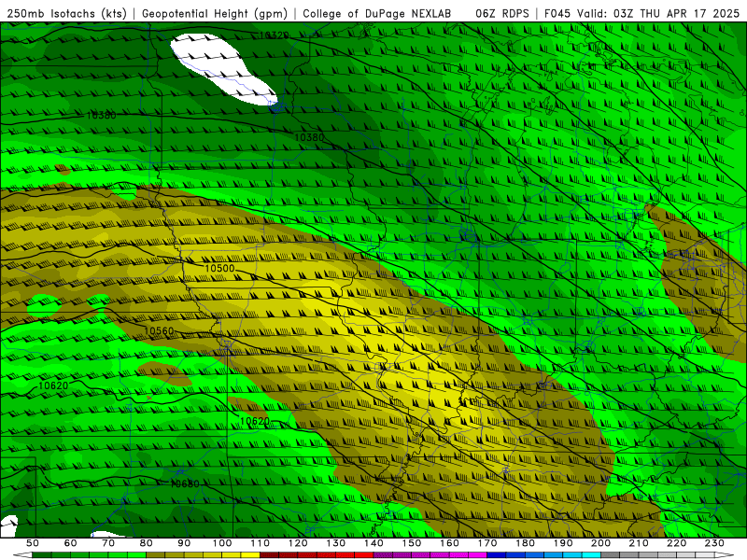The width and height of the screenshot is (747, 560).
Task: Click the olive swatch starting at 80
Action: point(155,555)
